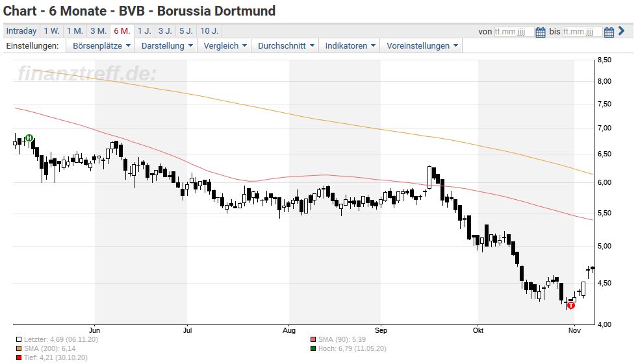The height and width of the screenshot is (364, 638).
Task: Click the 'Okt' x-axis label
Action: point(478,330)
